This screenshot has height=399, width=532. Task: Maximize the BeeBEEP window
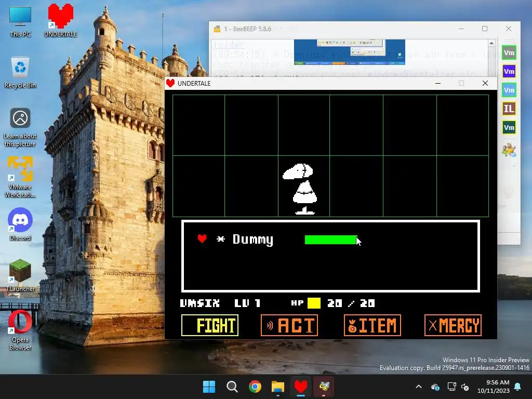485,29
